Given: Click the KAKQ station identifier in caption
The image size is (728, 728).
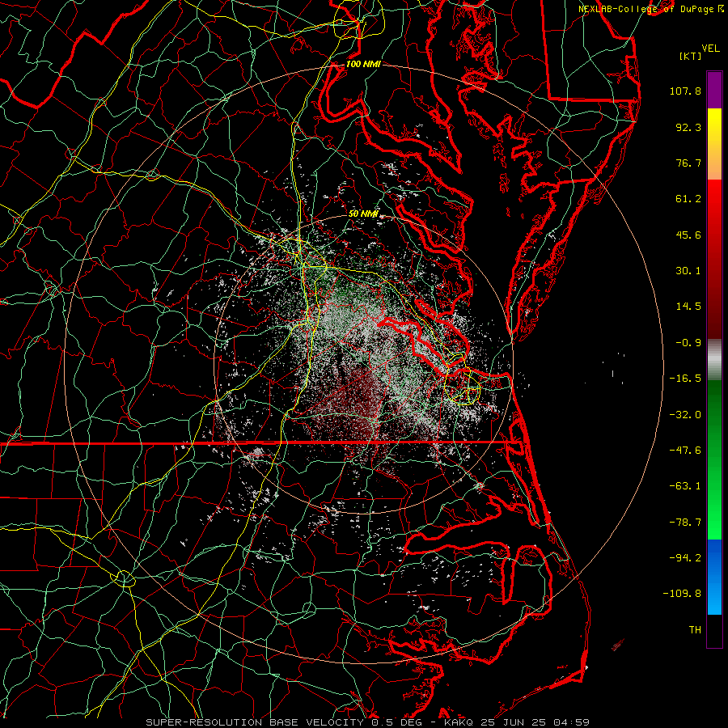Looking at the screenshot, I should tap(459, 722).
